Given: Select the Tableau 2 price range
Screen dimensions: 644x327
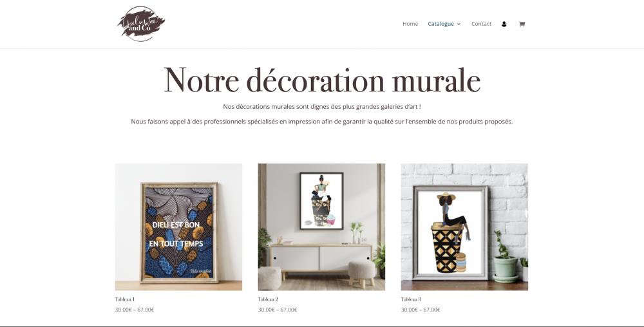Looking at the screenshot, I should coord(278,310).
